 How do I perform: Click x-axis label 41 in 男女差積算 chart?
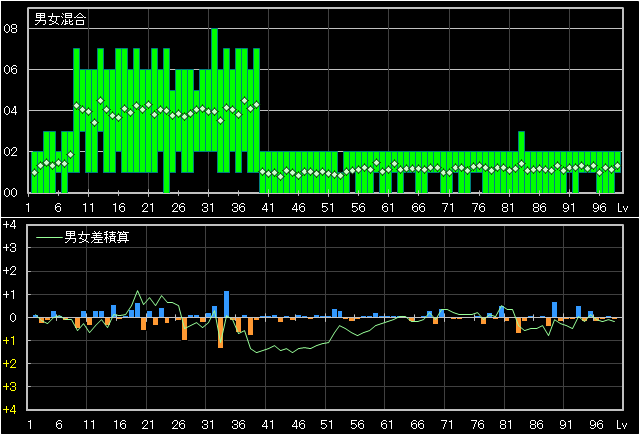[268, 425]
